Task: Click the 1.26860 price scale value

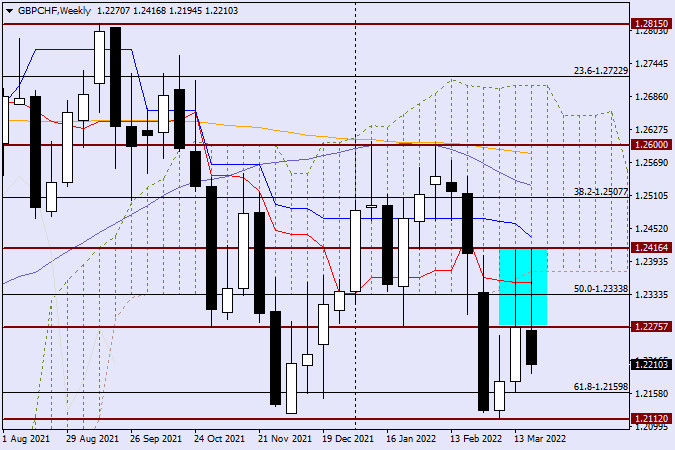Action: [652, 96]
